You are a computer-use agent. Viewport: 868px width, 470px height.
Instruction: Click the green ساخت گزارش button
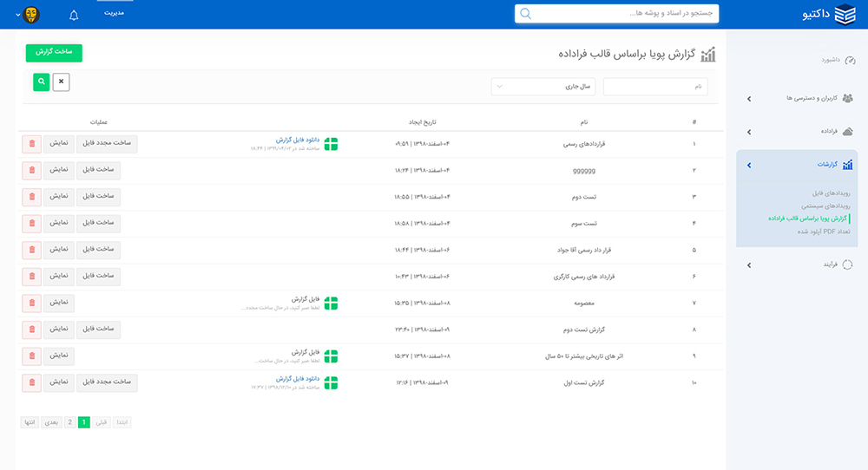click(x=54, y=53)
